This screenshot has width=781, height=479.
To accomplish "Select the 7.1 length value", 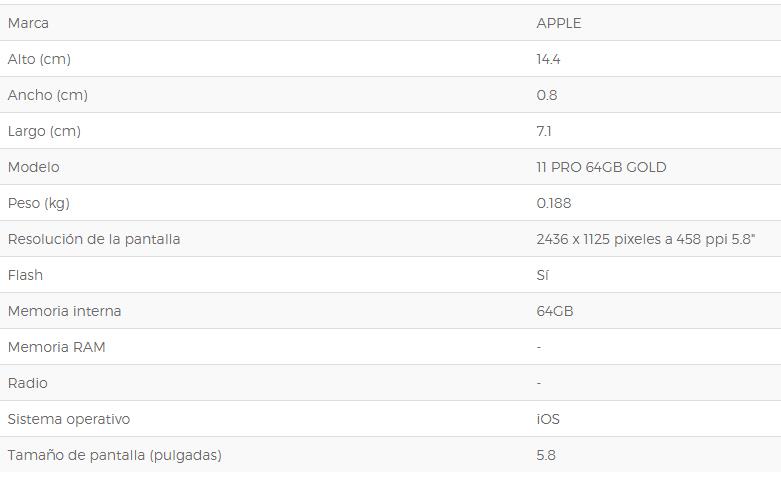I will click(544, 131).
